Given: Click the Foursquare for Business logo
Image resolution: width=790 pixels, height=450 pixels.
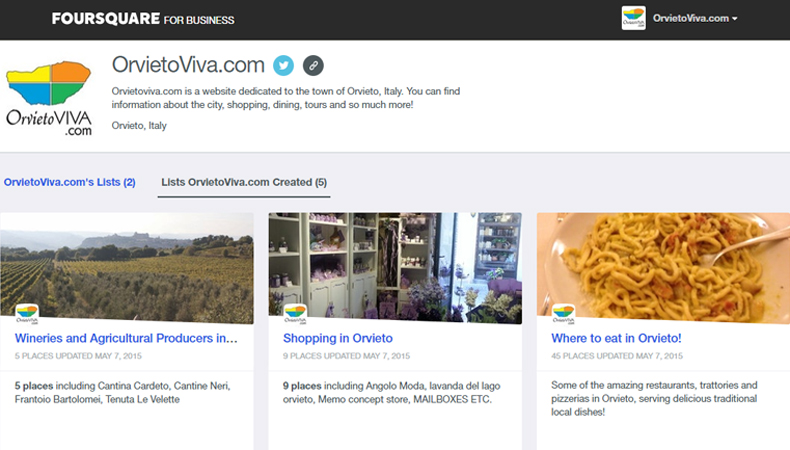Looking at the screenshot, I should [x=143, y=19].
